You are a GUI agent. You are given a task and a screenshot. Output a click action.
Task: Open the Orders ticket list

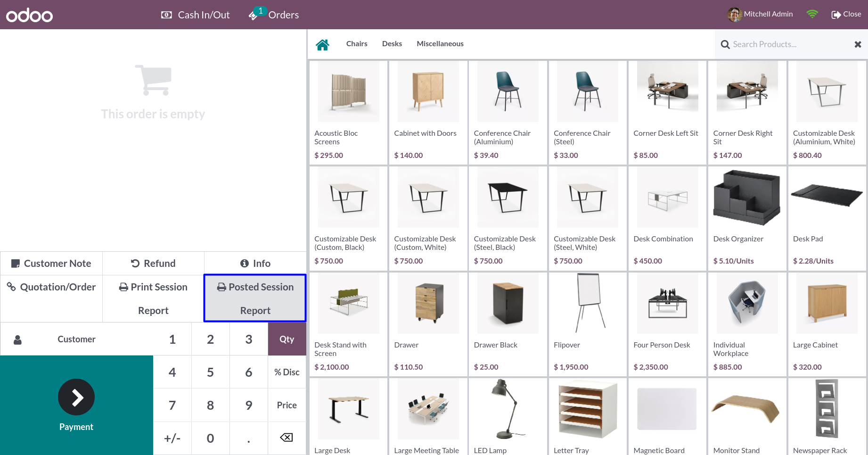pyautogui.click(x=274, y=15)
